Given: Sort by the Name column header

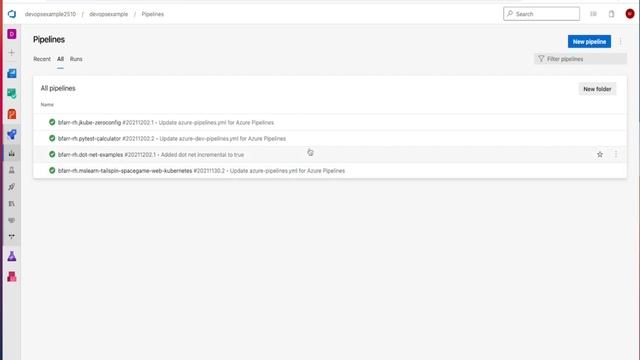Looking at the screenshot, I should pyautogui.click(x=47, y=105).
